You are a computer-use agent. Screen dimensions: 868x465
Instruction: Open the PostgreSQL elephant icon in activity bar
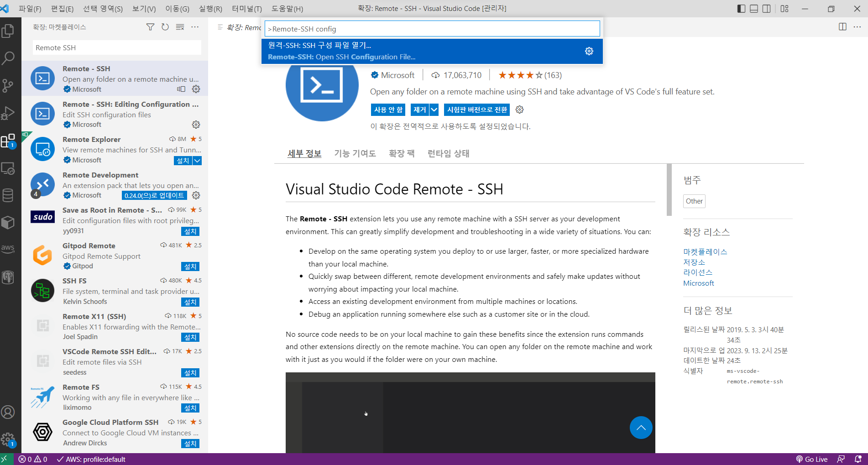8,277
